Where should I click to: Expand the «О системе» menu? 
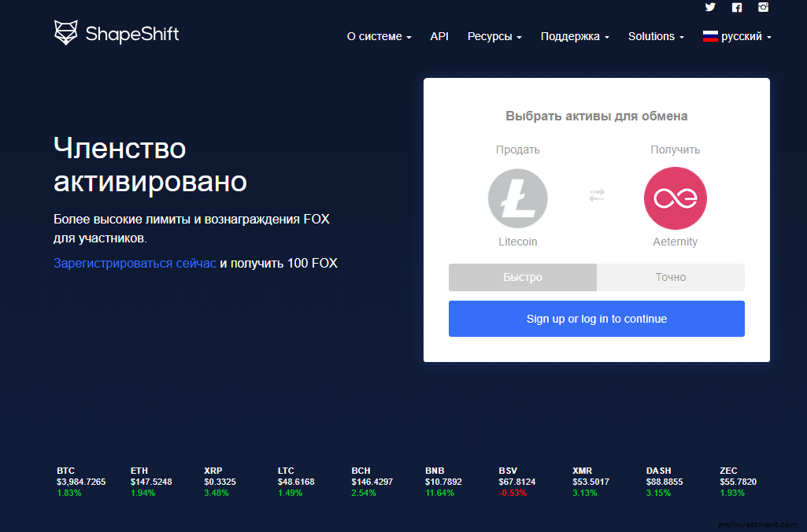[379, 36]
